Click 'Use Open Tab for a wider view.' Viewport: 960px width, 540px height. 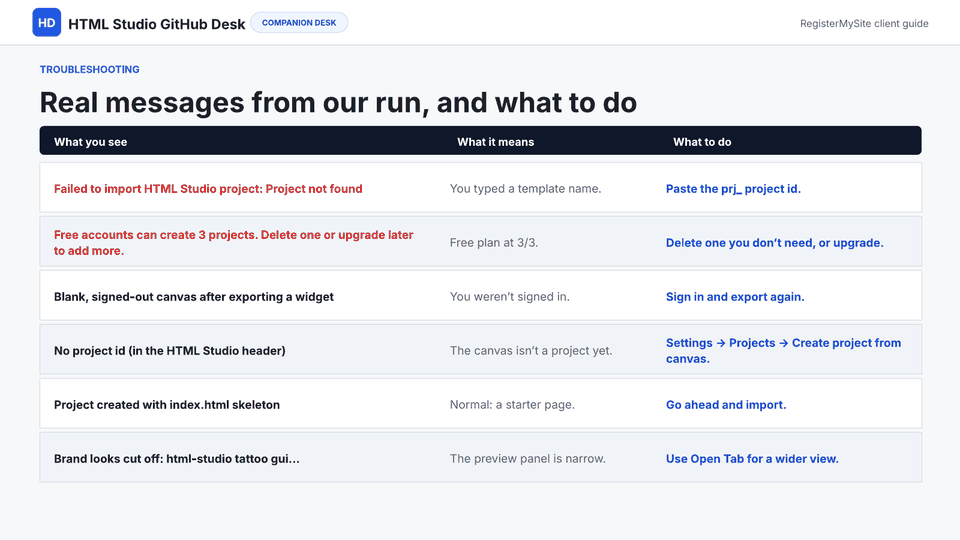(752, 459)
